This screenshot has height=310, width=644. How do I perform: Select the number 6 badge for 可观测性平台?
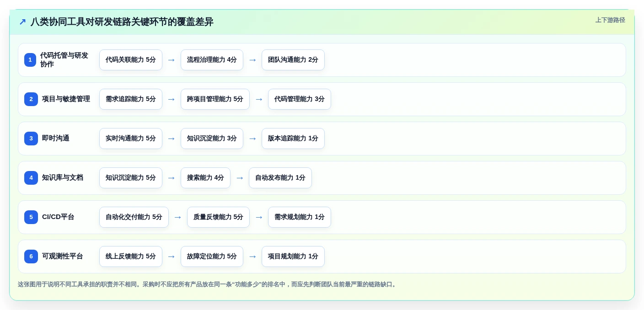31,257
